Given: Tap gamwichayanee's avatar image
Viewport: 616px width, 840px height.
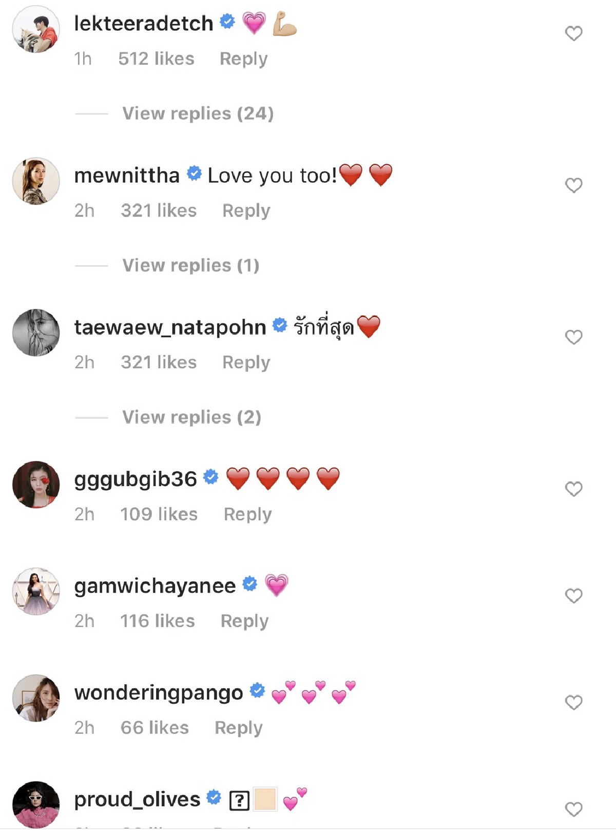Looking at the screenshot, I should [x=36, y=591].
